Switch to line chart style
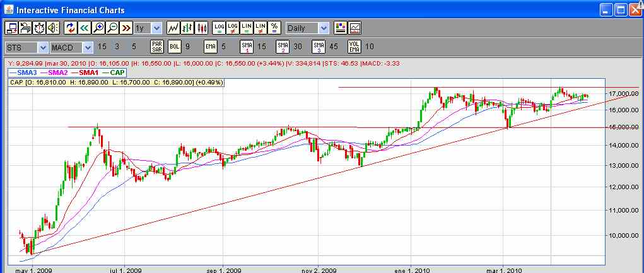Screen dimensions: 644x273 click(173, 28)
